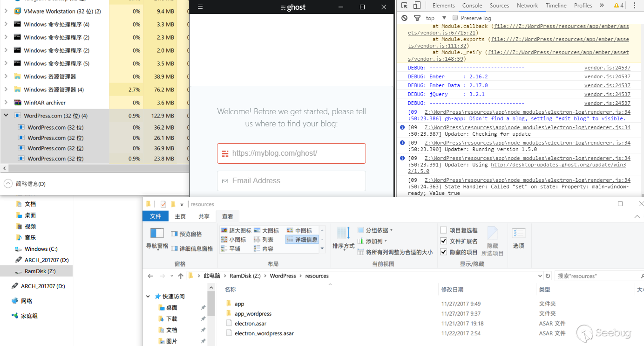
Task: Choose the 中图标 layout
Action: coord(299,230)
